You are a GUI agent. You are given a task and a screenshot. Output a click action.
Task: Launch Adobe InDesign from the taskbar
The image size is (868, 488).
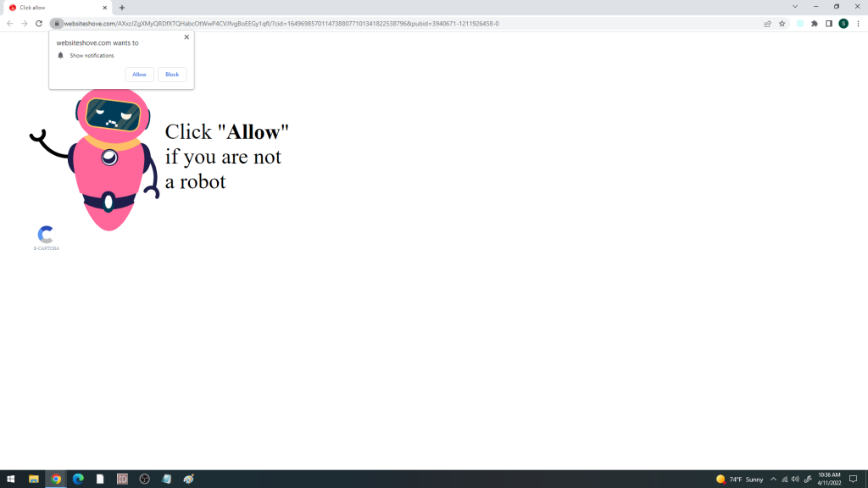121,479
